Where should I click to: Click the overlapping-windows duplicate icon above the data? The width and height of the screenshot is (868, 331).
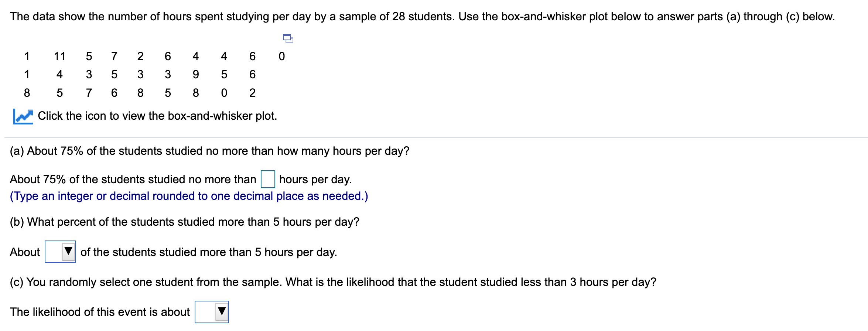tap(287, 39)
